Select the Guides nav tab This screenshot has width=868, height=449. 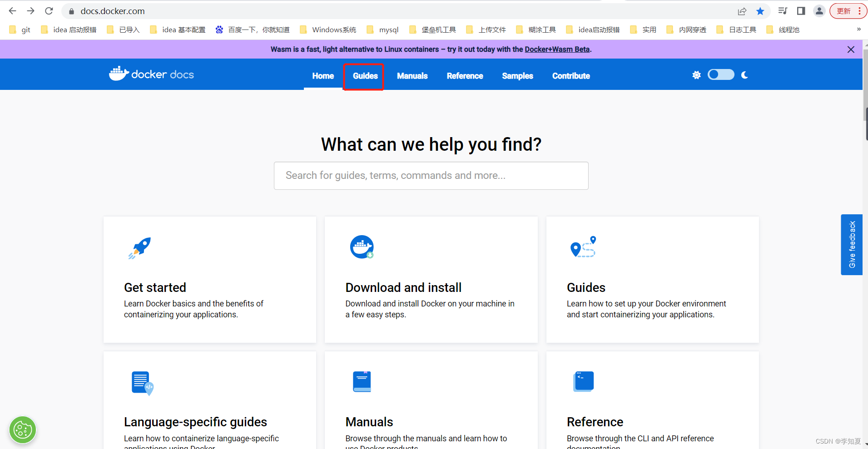(x=365, y=76)
